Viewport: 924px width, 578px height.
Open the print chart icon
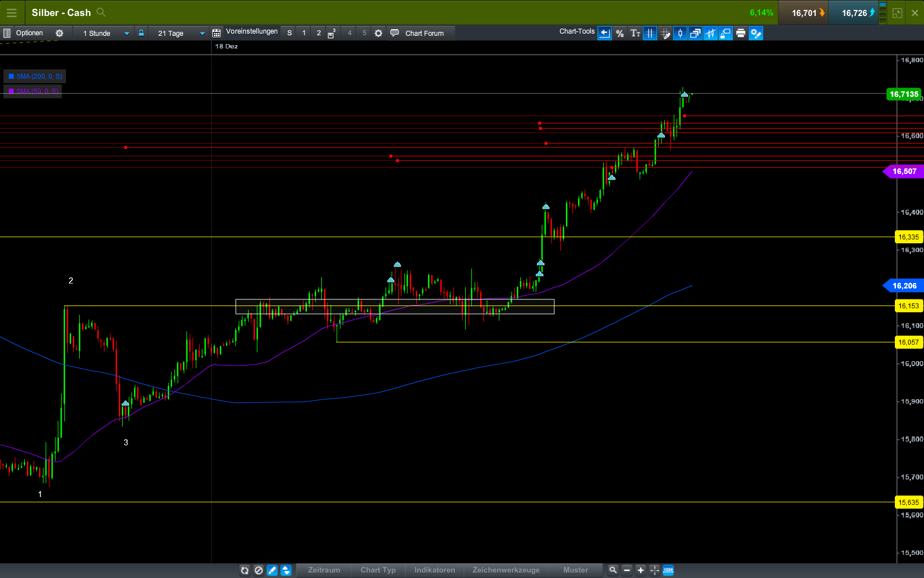pyautogui.click(x=741, y=33)
